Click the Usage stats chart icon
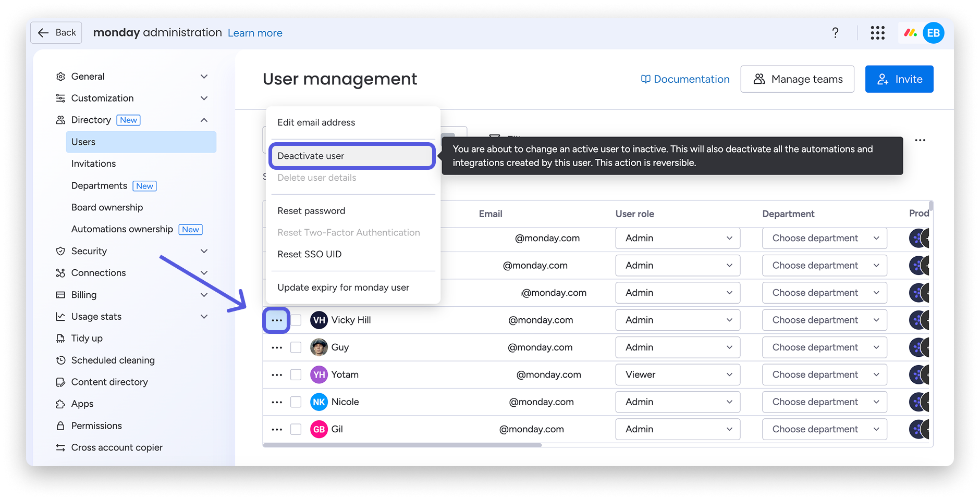 coord(60,317)
